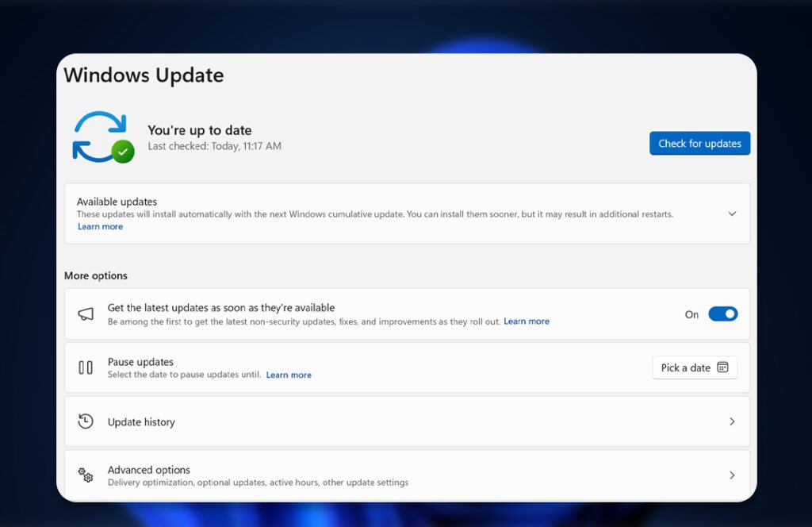The image size is (812, 527).
Task: Click the Last checked timestamp text
Action: point(214,146)
